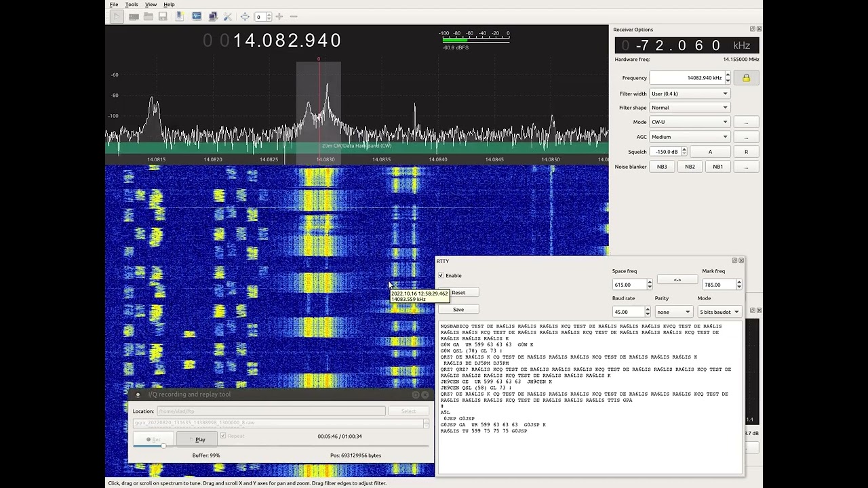Viewport: 868px width, 488px height.
Task: Click the -72.060 kHz offset display
Action: pyautogui.click(x=686, y=45)
